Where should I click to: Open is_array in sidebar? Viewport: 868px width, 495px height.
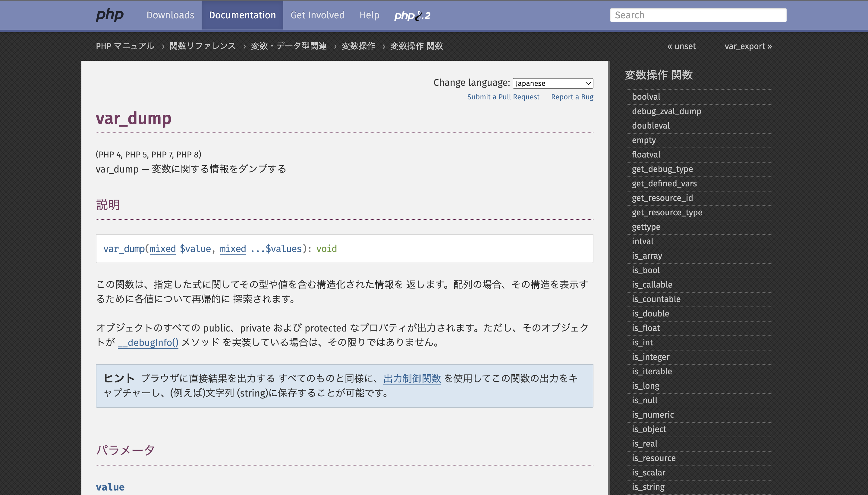point(647,256)
